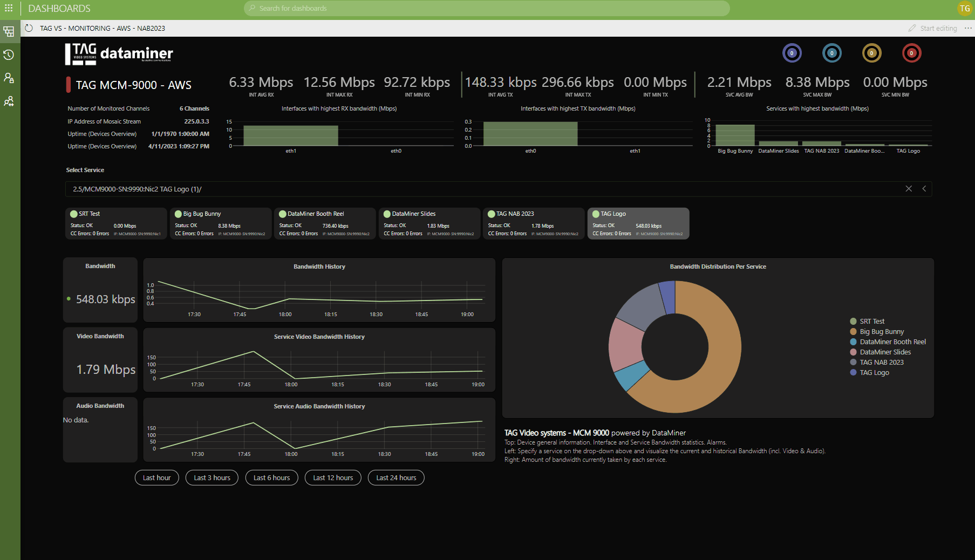Select the SRT Test service card
975x560 pixels.
[x=115, y=223]
